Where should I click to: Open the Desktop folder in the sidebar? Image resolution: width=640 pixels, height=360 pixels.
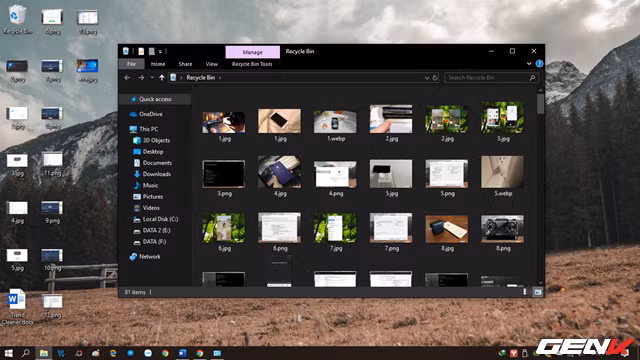pyautogui.click(x=148, y=152)
